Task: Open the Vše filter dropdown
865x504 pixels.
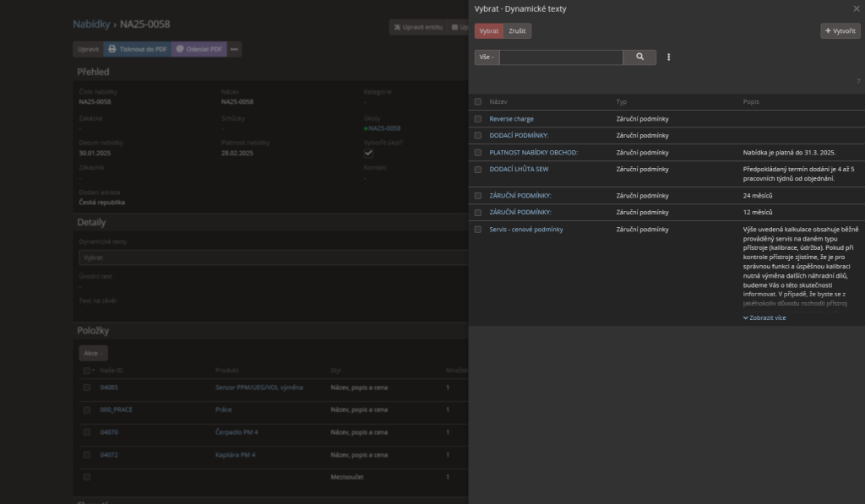Action: (x=487, y=57)
